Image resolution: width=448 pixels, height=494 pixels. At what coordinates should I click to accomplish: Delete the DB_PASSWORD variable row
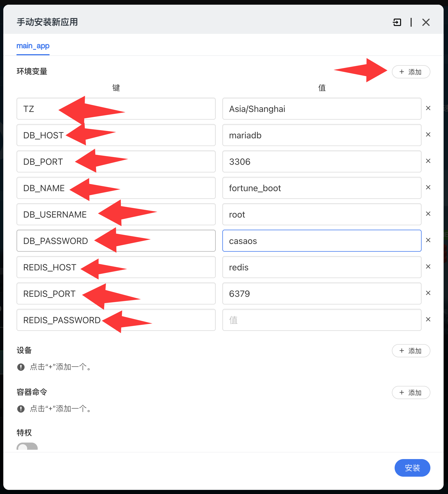(428, 240)
